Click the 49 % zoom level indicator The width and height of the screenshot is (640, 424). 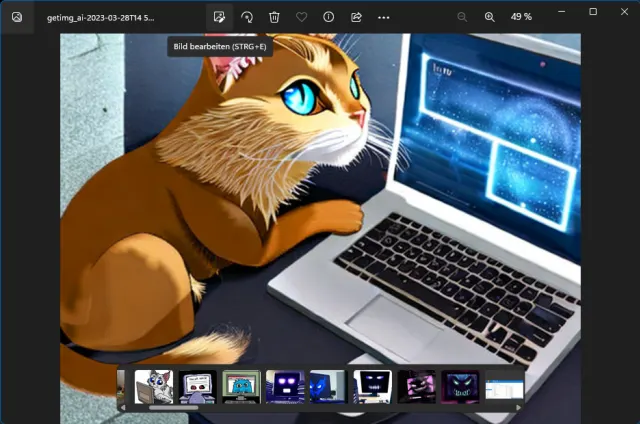tap(521, 17)
